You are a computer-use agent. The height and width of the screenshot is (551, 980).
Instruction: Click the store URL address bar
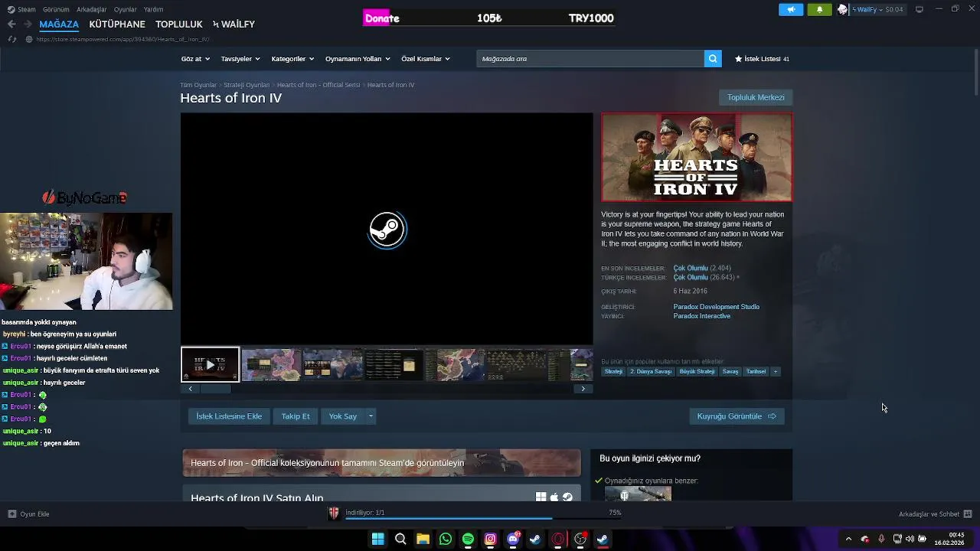[x=122, y=39]
